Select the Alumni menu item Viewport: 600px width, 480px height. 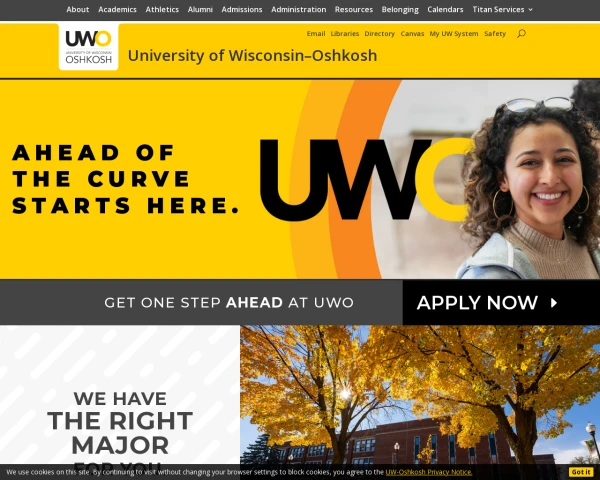[x=200, y=10]
